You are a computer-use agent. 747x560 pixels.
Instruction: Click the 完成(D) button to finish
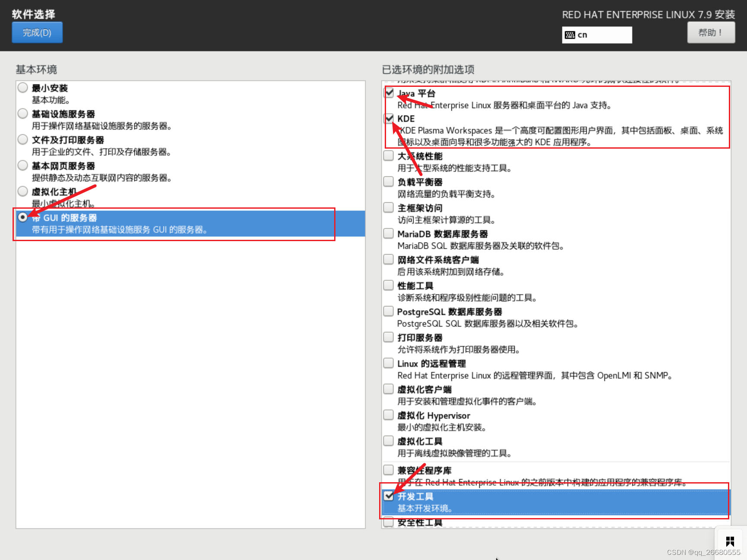pos(37,32)
